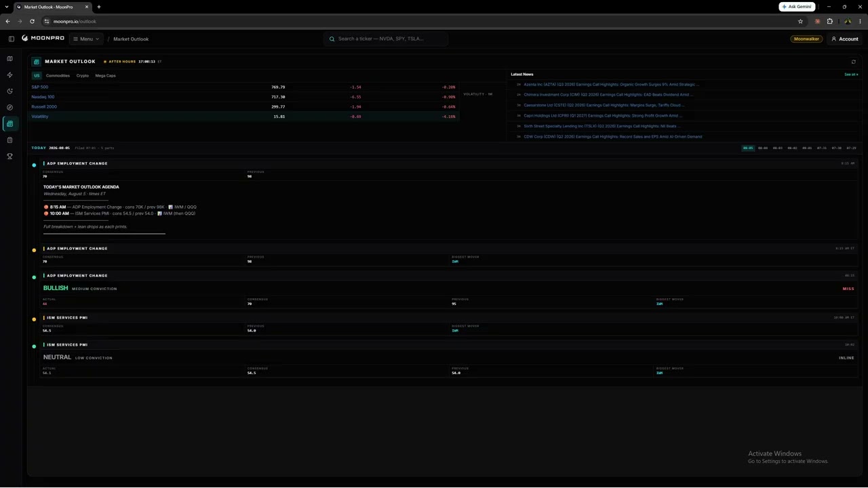View site information icon in address bar
Image resolution: width=868 pixels, height=488 pixels.
click(x=47, y=21)
